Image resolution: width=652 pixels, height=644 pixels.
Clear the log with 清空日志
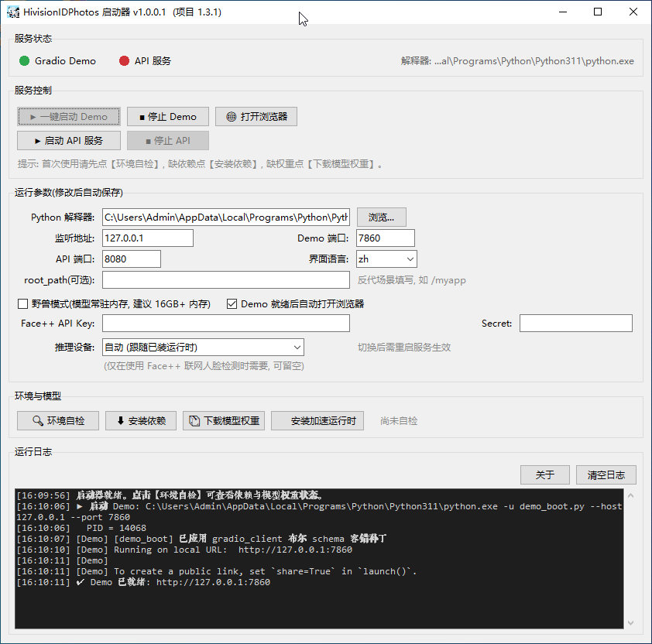606,474
